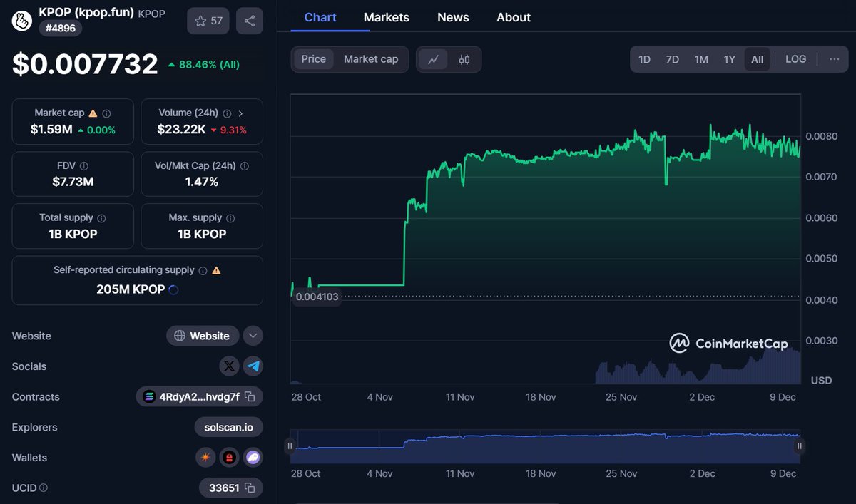The height and width of the screenshot is (504, 856).
Task: Click the 0.004103 baseline price label
Action: (x=317, y=297)
